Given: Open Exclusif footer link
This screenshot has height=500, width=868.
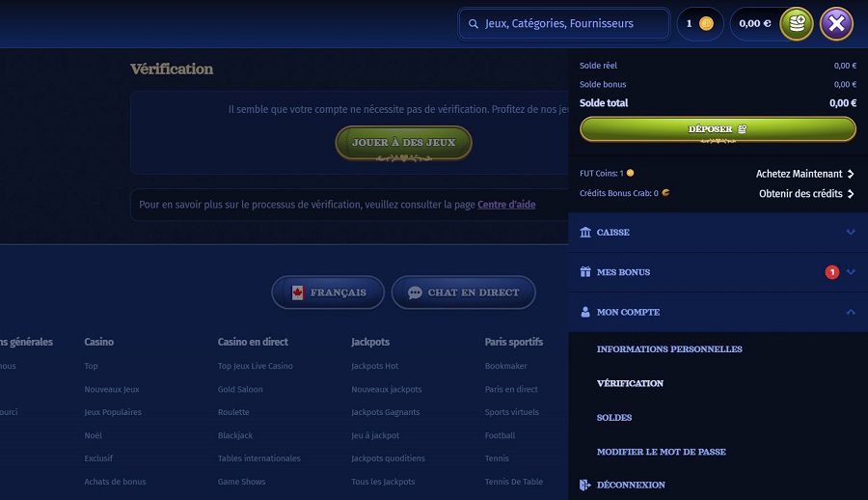Looking at the screenshot, I should [x=98, y=458].
